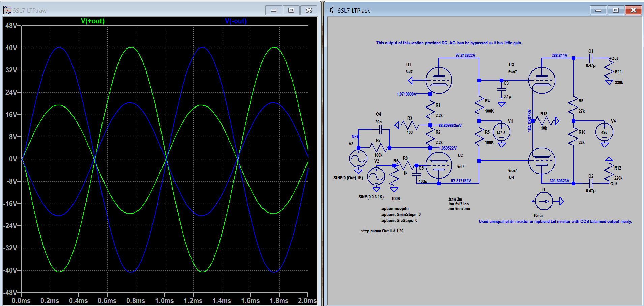Click the comment 'This output of this section provided DC'
The width and height of the screenshot is (644, 306).
pyautogui.click(x=449, y=43)
